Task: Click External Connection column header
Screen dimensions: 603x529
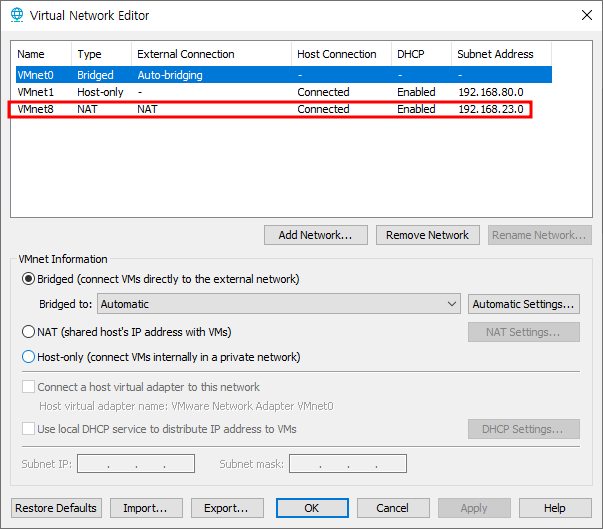Action: click(212, 54)
